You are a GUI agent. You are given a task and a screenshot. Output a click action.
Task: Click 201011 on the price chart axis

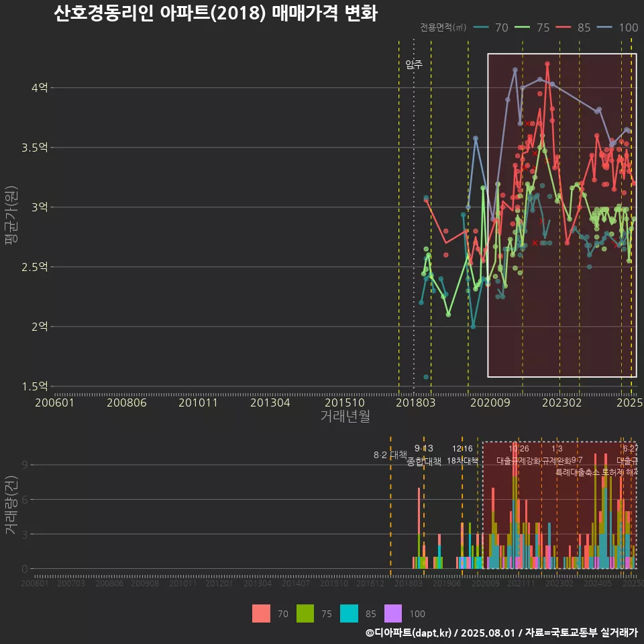click(198, 402)
